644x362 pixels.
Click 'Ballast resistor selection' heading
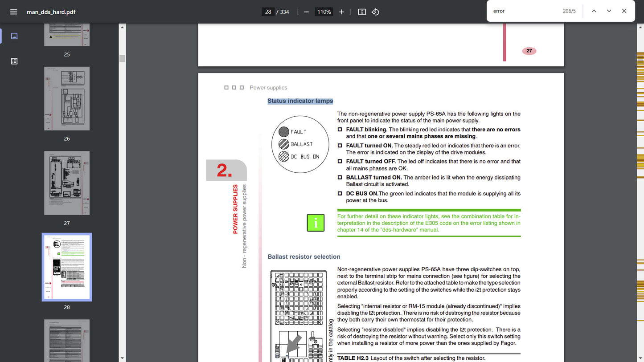pyautogui.click(x=304, y=256)
